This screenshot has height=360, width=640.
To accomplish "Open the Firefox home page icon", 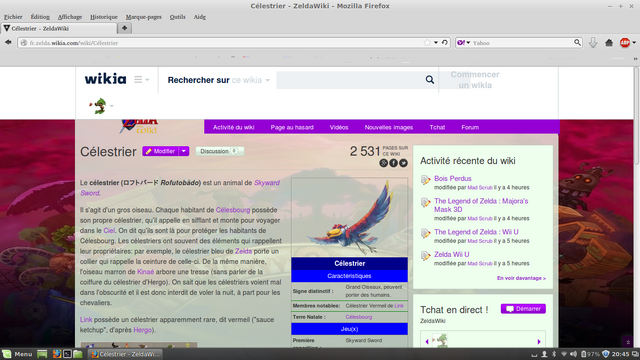I will point(609,42).
